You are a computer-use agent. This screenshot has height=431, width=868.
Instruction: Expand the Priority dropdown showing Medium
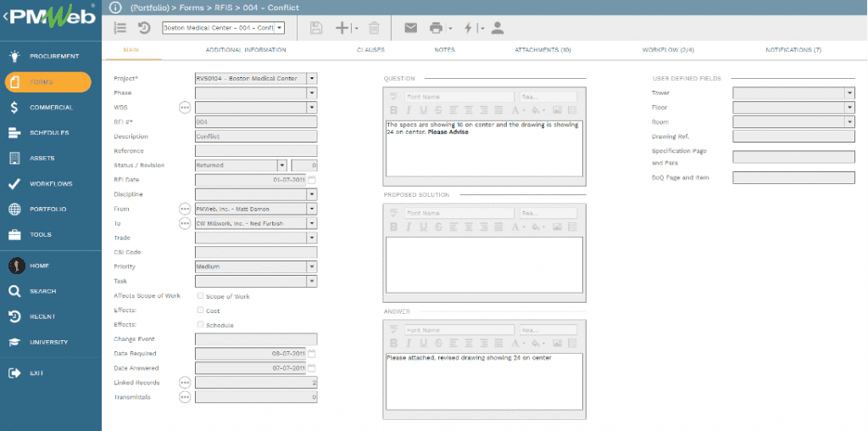(312, 266)
